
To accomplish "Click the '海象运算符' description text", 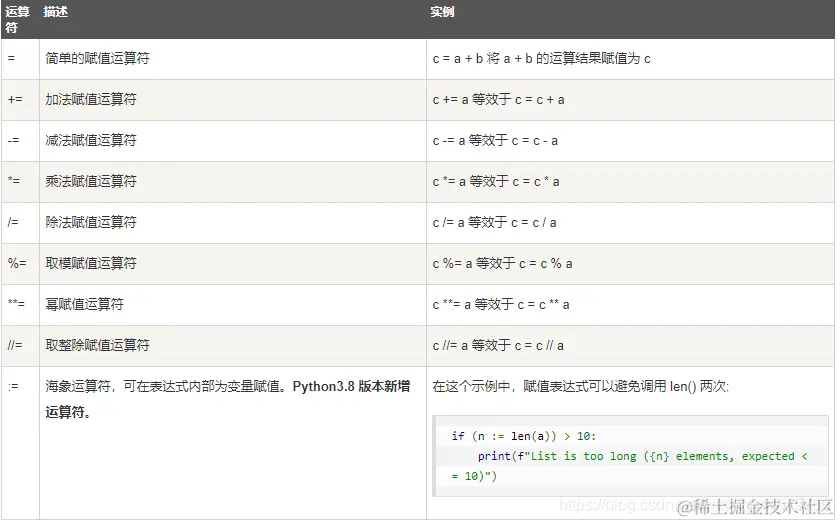I will tap(228, 399).
